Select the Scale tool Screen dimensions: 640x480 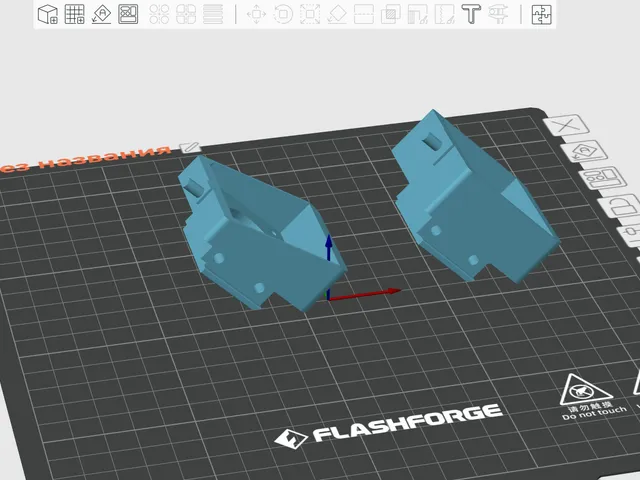(310, 14)
